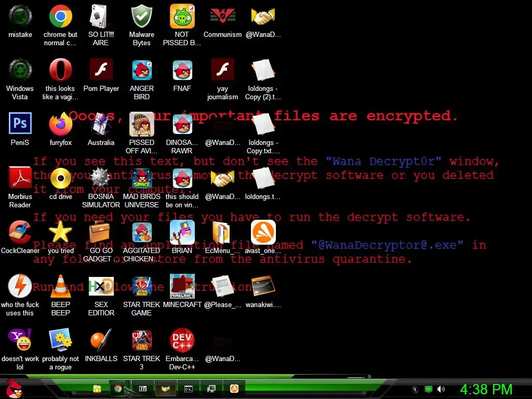Open 'MAD BIRDS UNIVERSE' Space icon
The width and height of the screenshot is (532, 399).
pos(141,178)
